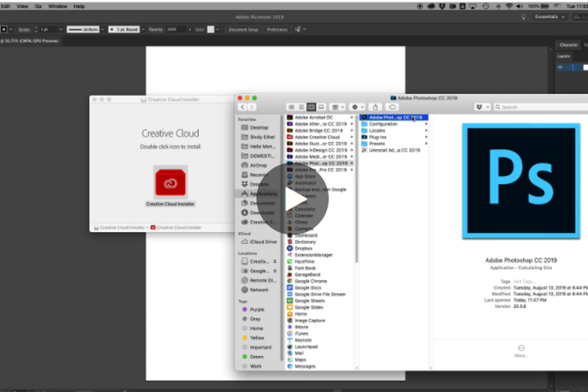Select the Purple tag in sidebar
588x392 pixels.
pyautogui.click(x=257, y=309)
